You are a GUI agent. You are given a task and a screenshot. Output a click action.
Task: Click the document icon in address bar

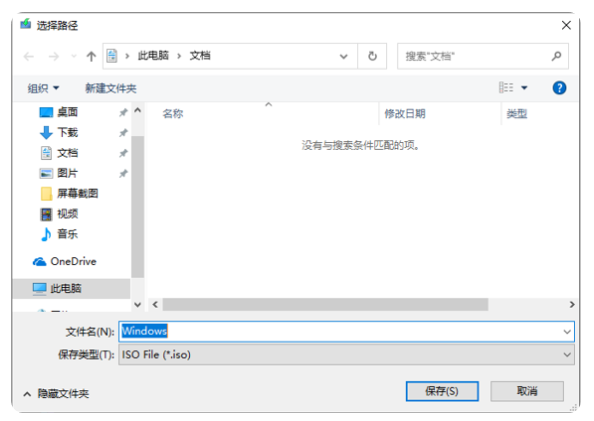(x=112, y=56)
